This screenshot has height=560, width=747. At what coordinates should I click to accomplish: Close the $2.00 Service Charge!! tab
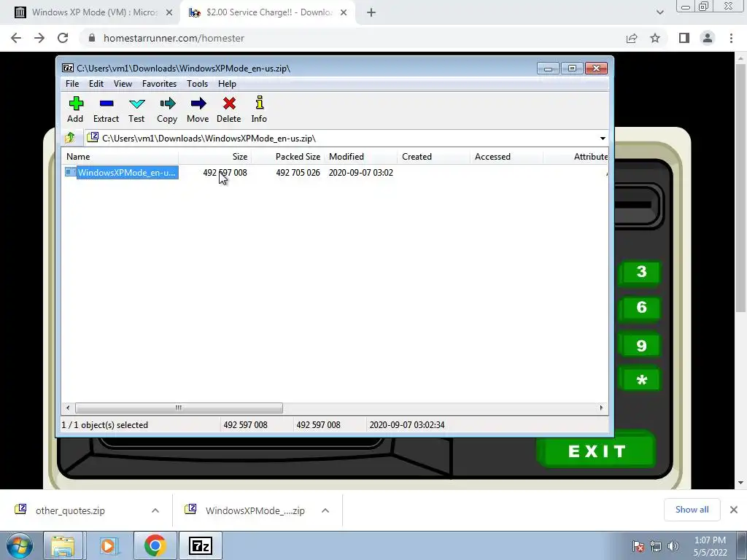point(344,13)
